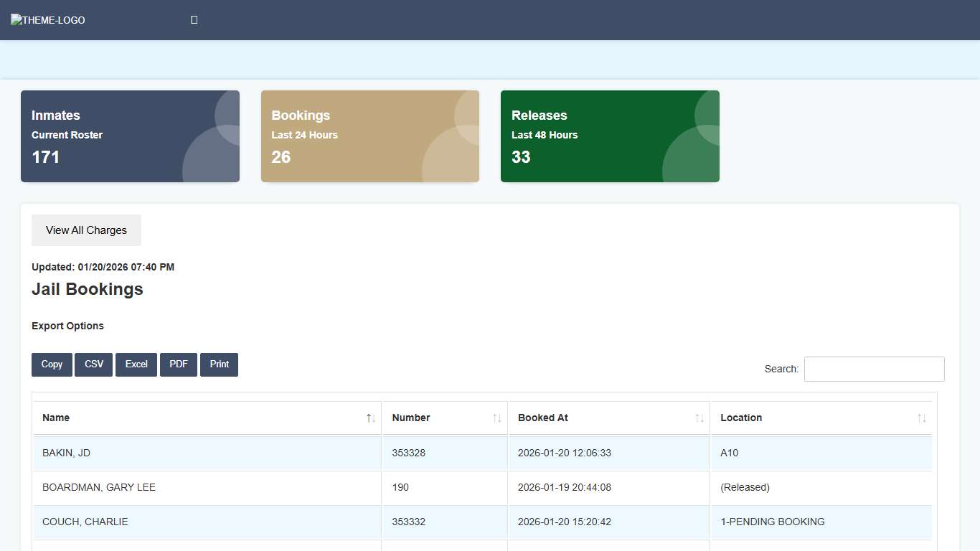Image resolution: width=980 pixels, height=551 pixels.
Task: Open the Bookings Last 24 Hours card
Action: click(369, 136)
